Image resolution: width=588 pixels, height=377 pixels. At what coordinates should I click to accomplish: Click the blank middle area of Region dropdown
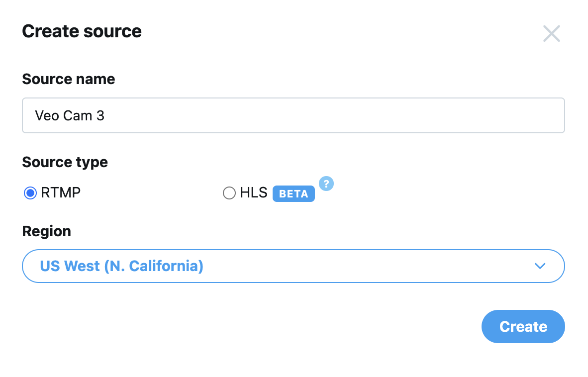368,266
